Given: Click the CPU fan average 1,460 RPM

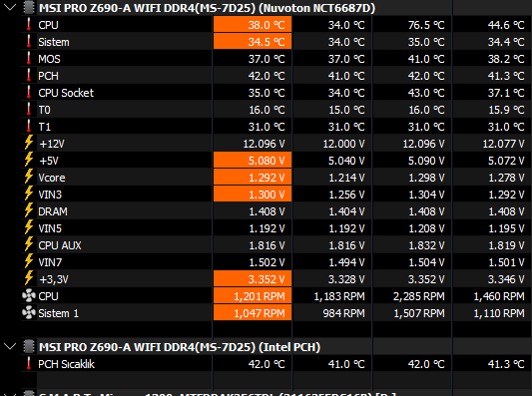Looking at the screenshot, I should 499,296.
